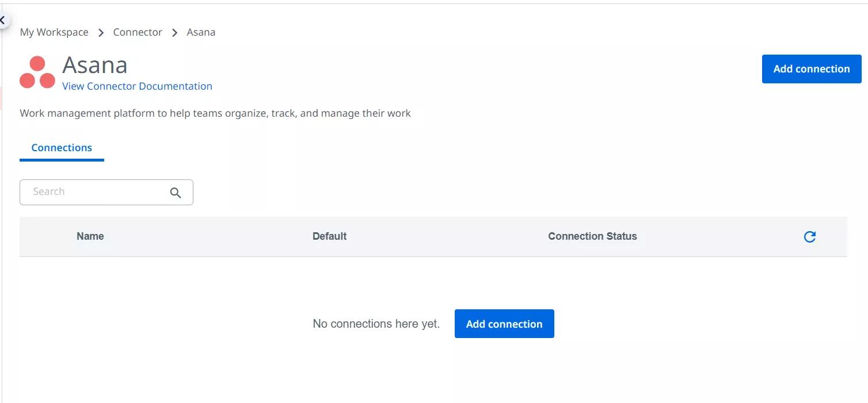Sort by the Name column header

tap(90, 236)
